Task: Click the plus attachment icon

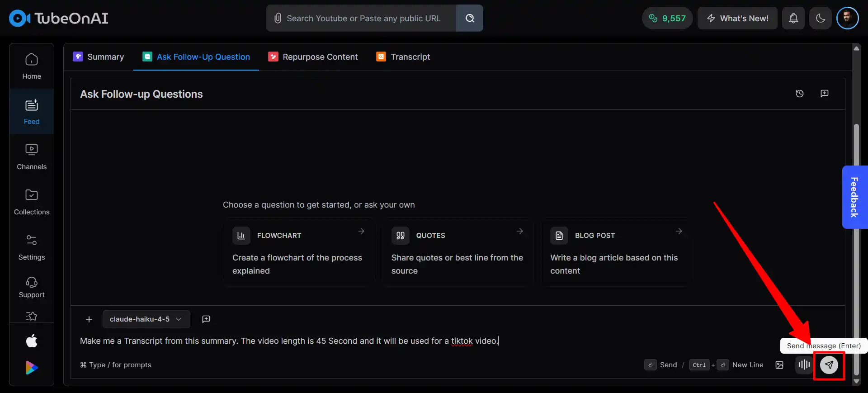Action: [89, 319]
